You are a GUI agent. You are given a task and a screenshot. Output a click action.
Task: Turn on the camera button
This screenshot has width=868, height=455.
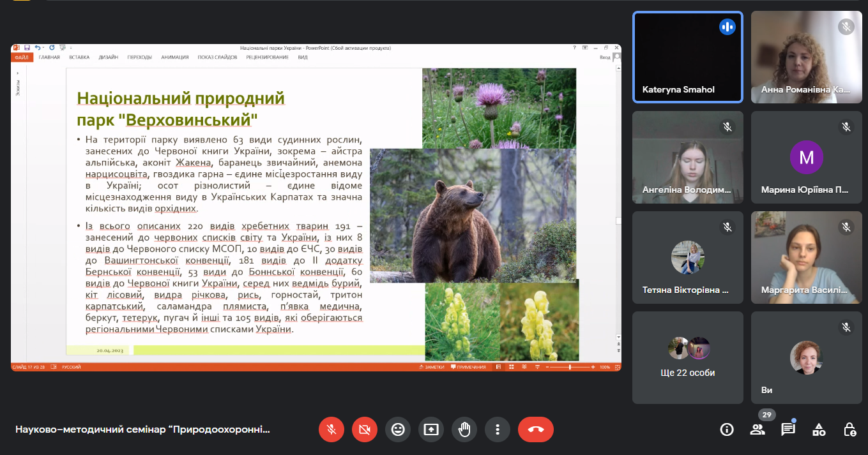tap(365, 429)
